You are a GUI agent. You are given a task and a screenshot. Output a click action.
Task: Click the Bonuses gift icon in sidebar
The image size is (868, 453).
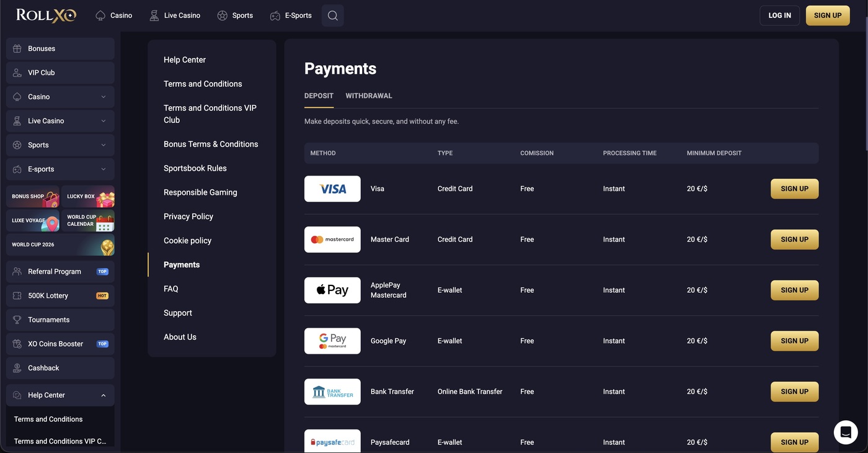click(17, 48)
